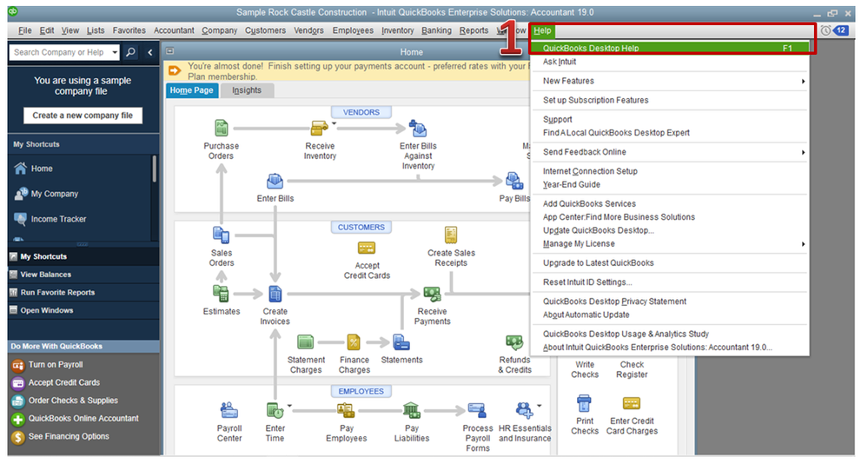Select the Year-End Guide item
The width and height of the screenshot is (868, 464).
pos(572,184)
